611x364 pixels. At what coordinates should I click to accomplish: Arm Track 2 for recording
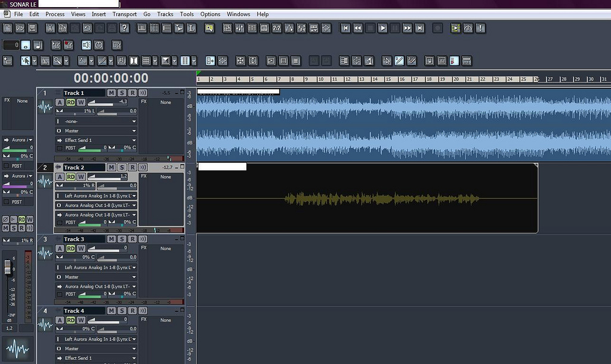[132, 167]
